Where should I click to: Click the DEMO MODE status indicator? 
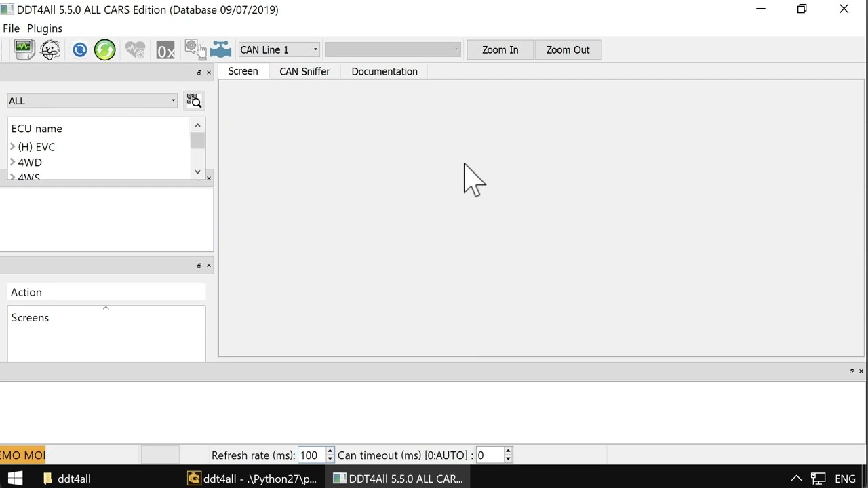point(22,455)
